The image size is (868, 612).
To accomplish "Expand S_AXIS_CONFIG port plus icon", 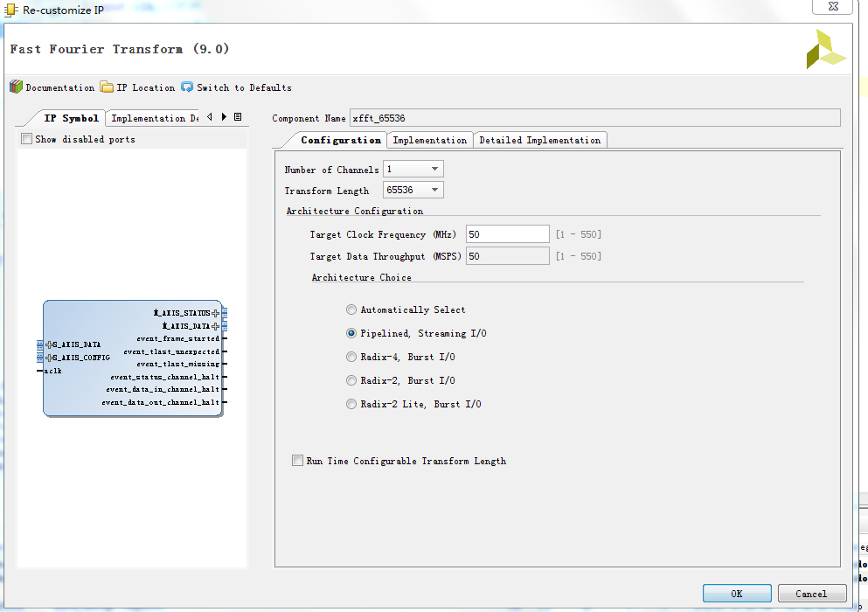I will click(x=49, y=358).
